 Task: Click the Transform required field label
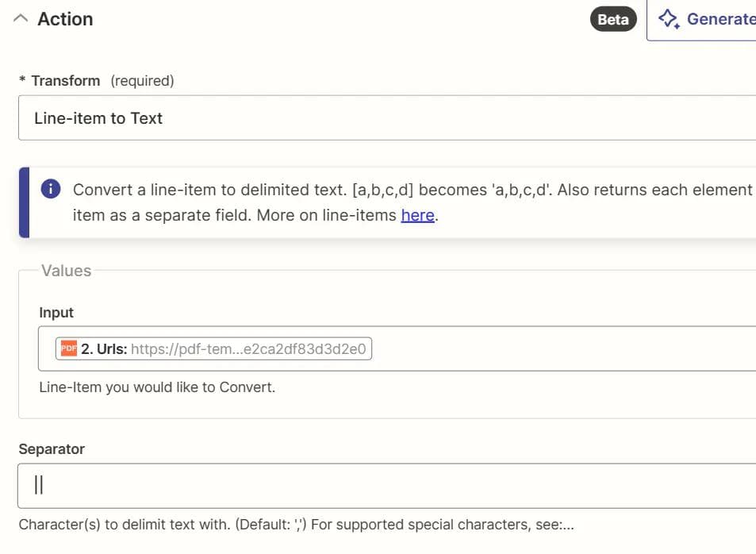coord(65,80)
